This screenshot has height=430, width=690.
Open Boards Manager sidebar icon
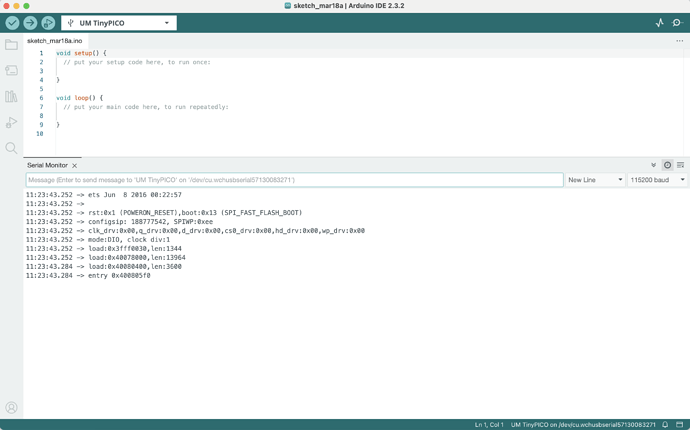click(x=11, y=70)
